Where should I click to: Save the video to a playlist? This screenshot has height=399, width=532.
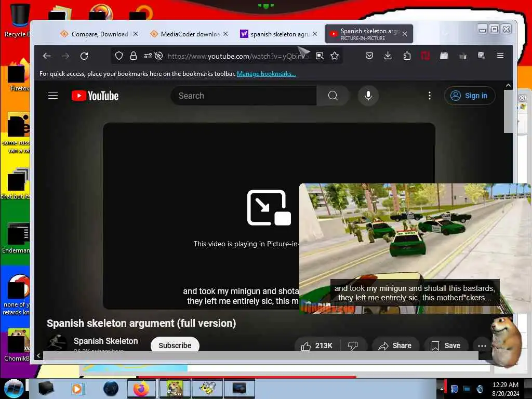point(446,345)
